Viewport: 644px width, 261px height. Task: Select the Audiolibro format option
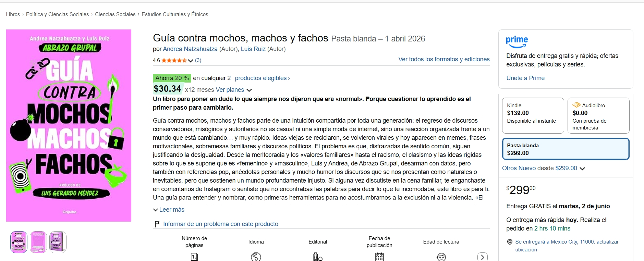598,115
